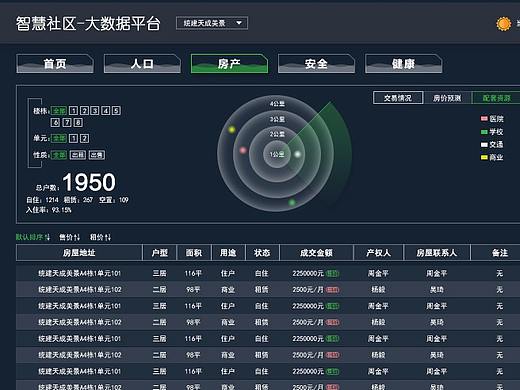Show the 配套资源 view
This screenshot has width=520, height=390.
coord(496,98)
